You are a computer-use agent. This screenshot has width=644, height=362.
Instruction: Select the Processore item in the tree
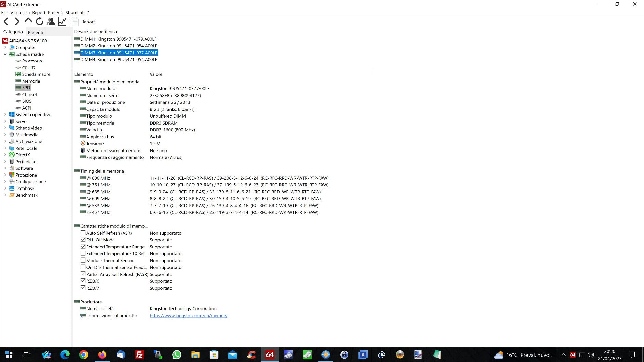coord(33,61)
